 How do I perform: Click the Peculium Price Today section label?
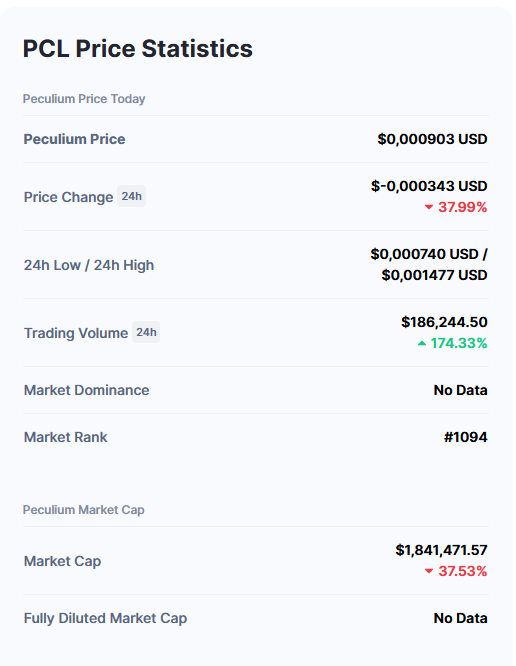(x=84, y=99)
